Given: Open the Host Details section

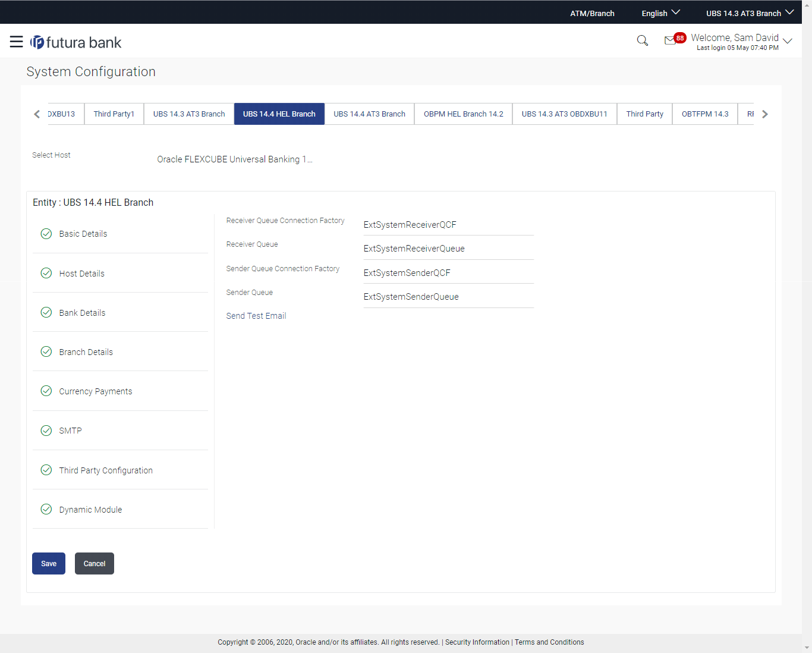Looking at the screenshot, I should pyautogui.click(x=120, y=273).
